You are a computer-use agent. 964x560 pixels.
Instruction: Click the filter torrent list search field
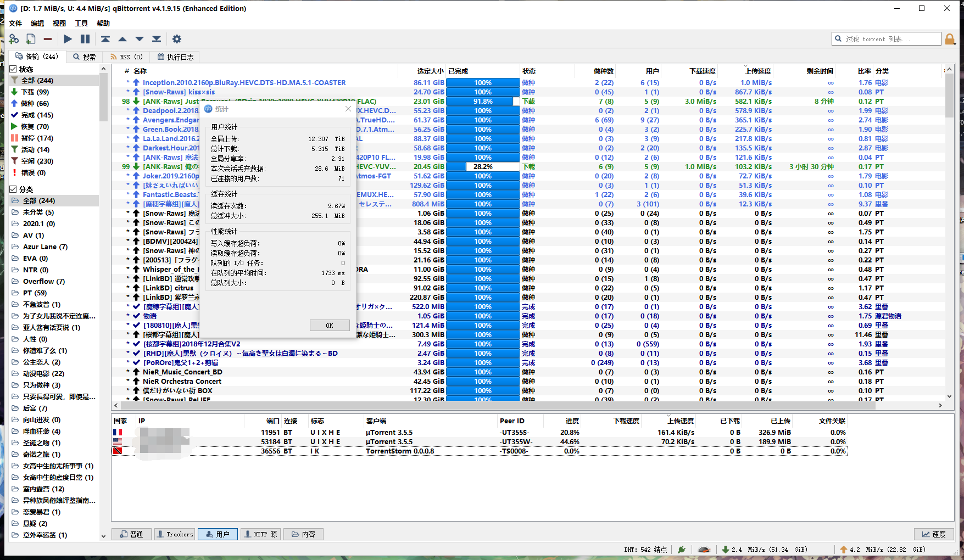[x=887, y=39]
